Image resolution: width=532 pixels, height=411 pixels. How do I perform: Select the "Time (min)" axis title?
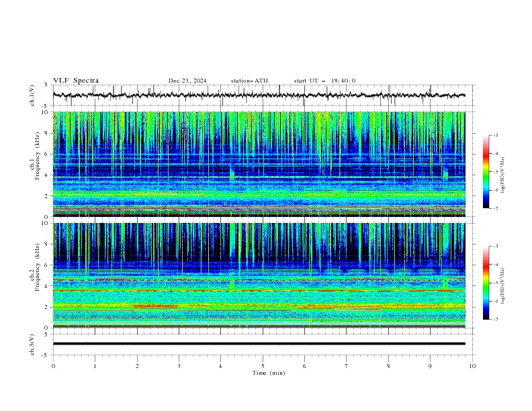click(x=269, y=373)
